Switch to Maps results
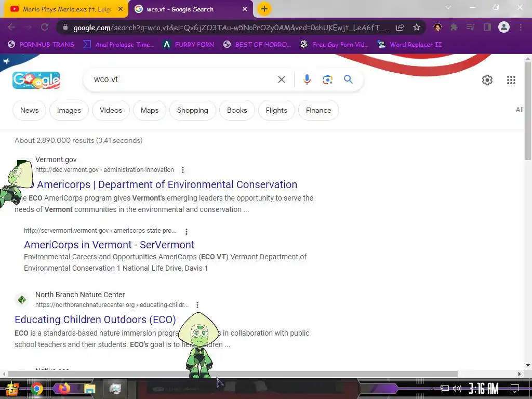 coord(150,110)
